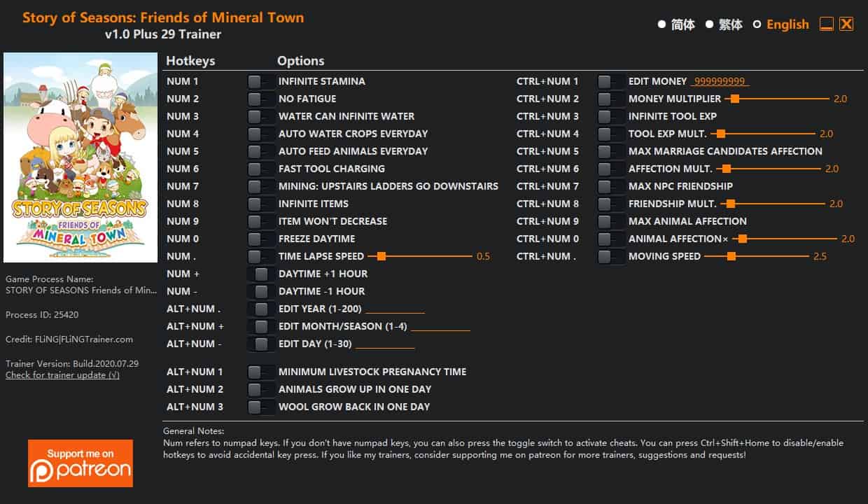Minimize the trainer window
Screen dimensions: 868x504
click(x=827, y=24)
